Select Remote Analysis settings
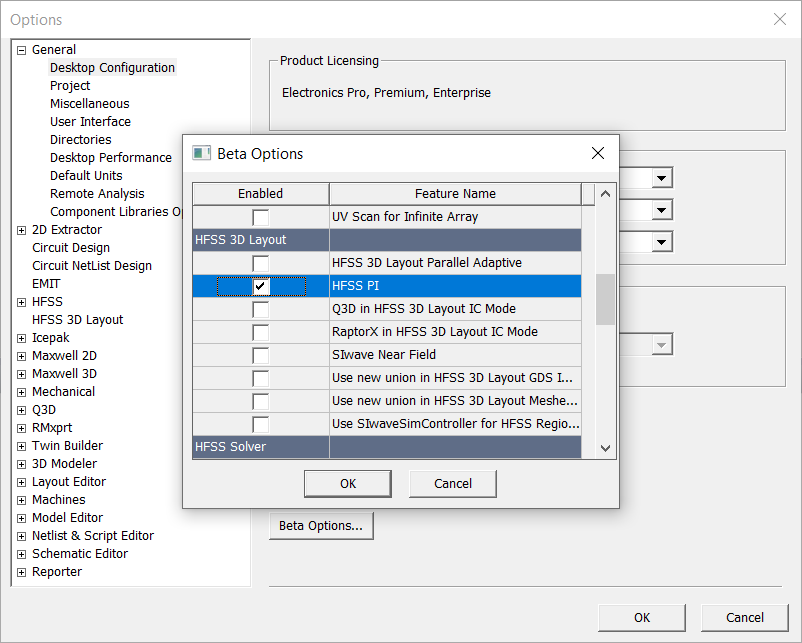 coord(97,193)
